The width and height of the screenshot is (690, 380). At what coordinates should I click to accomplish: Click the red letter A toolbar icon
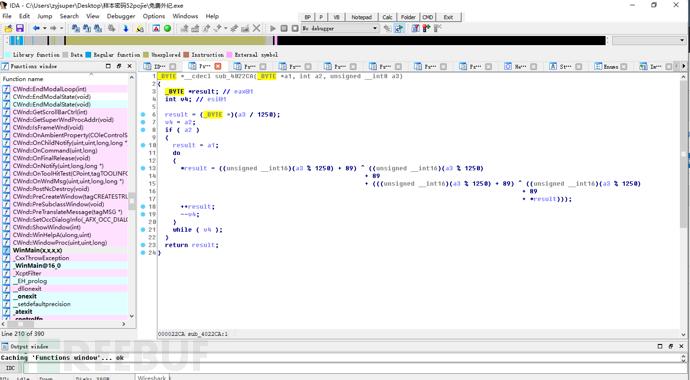tap(156, 28)
